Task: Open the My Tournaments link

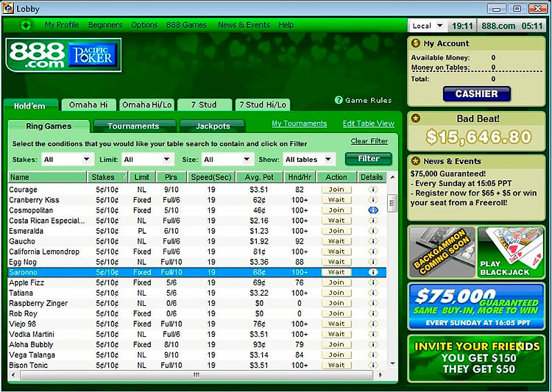Action: pyautogui.click(x=300, y=124)
